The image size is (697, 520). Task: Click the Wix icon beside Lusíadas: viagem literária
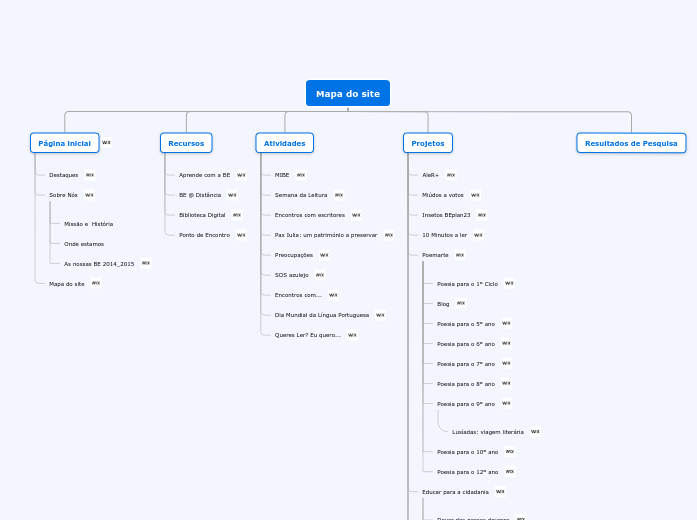[536, 432]
